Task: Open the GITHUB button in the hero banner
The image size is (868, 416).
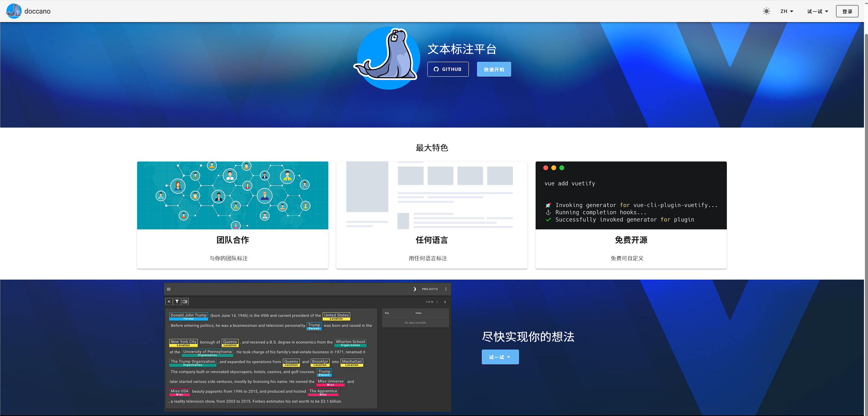Action: (448, 69)
